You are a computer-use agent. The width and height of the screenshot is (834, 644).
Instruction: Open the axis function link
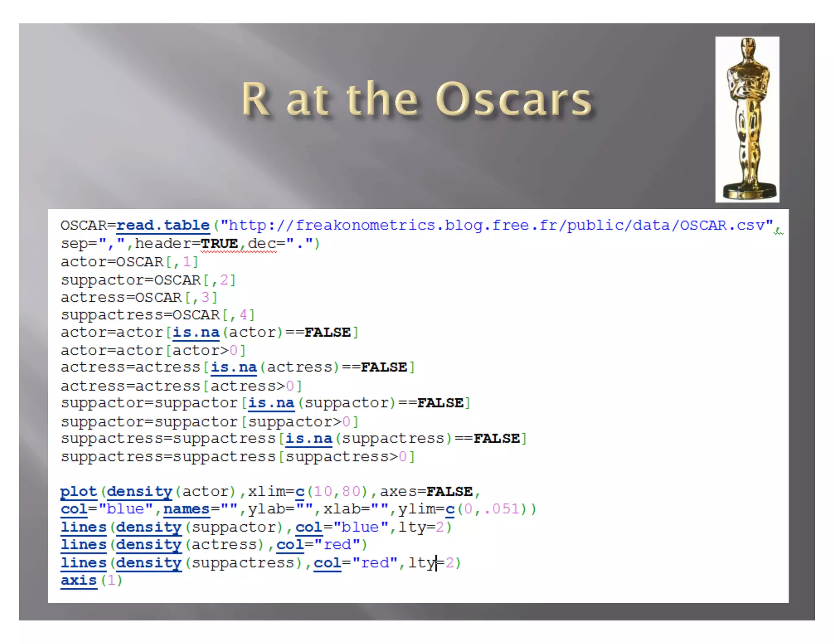[x=79, y=580]
